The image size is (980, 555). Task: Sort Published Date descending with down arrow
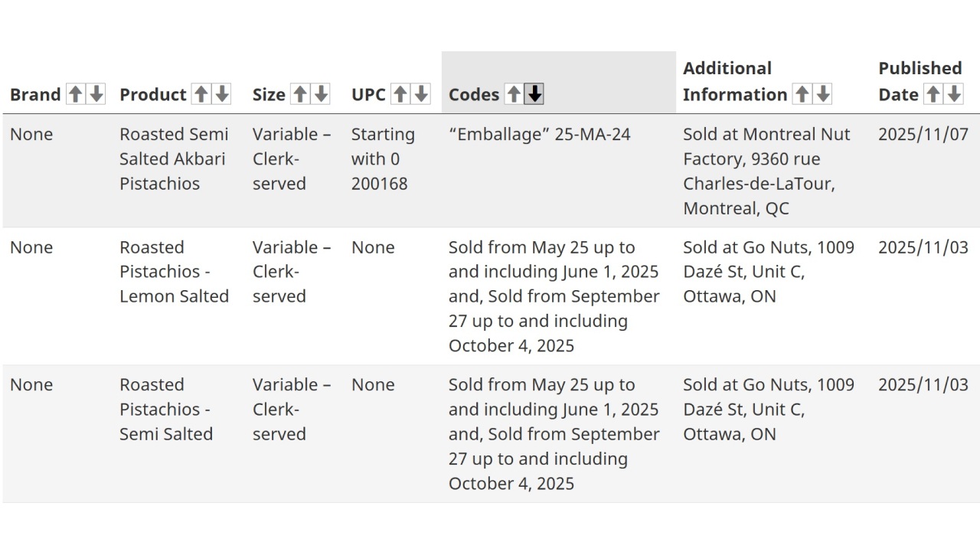pyautogui.click(x=954, y=94)
